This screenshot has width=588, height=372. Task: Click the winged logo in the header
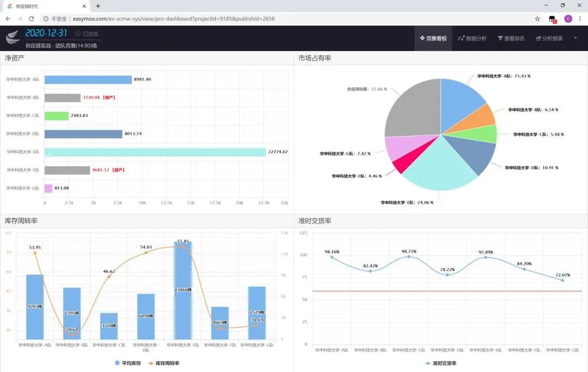point(13,38)
